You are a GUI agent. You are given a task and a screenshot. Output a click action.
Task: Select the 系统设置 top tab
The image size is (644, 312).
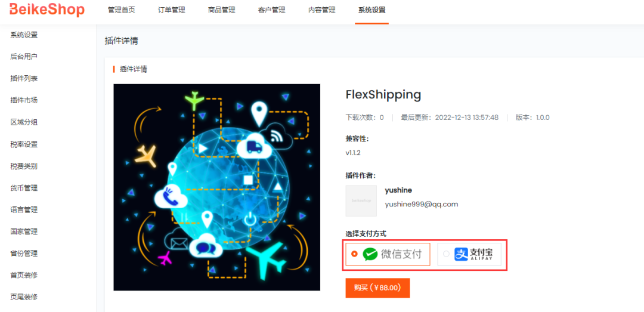(372, 11)
